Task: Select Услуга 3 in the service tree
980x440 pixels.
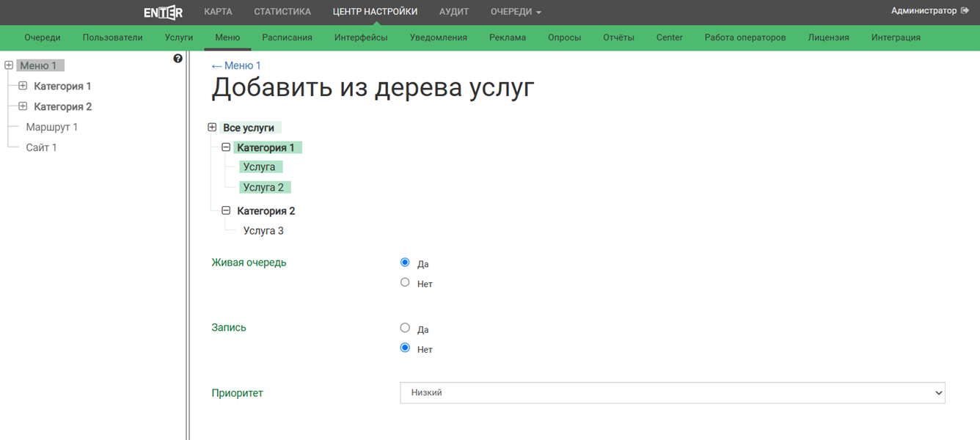Action: click(263, 230)
